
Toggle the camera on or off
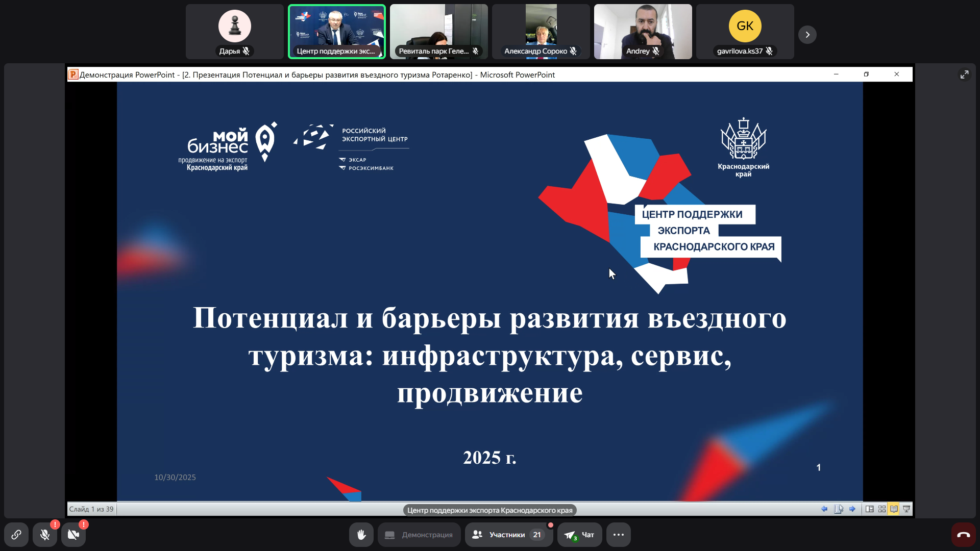coord(73,535)
